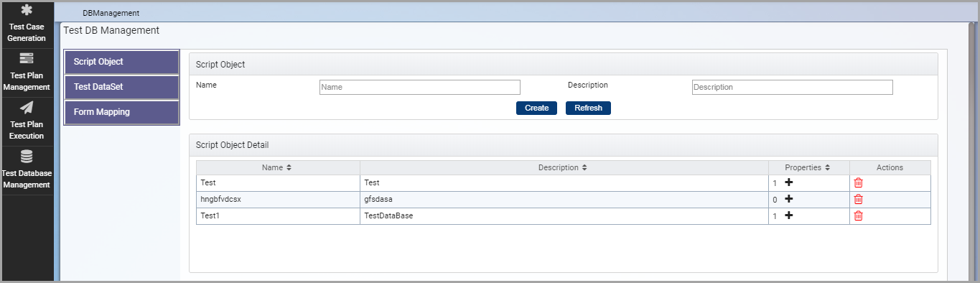Click the Test Database Management label
The width and height of the screenshot is (980, 283).
click(x=27, y=179)
